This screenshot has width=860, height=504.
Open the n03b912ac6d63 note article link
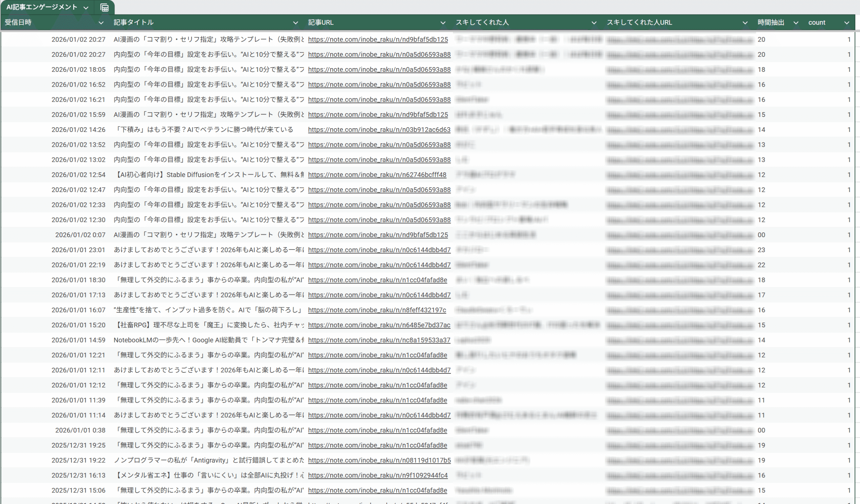pos(379,130)
